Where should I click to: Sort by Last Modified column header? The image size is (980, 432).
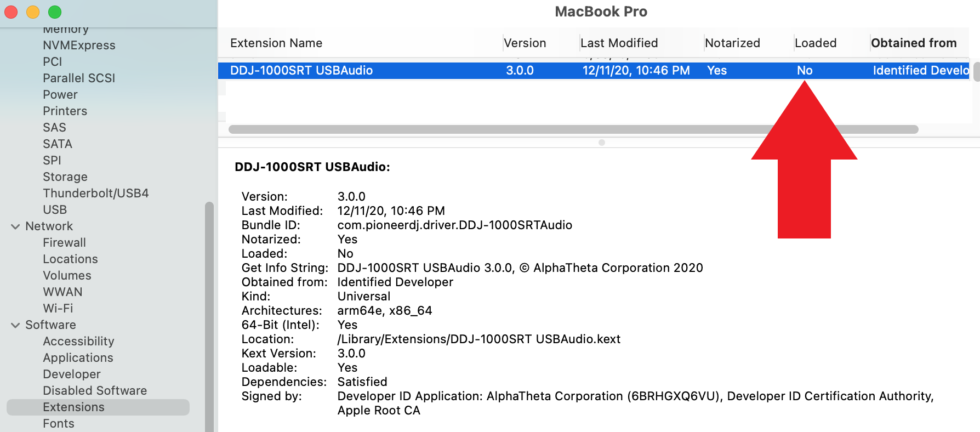tap(619, 43)
